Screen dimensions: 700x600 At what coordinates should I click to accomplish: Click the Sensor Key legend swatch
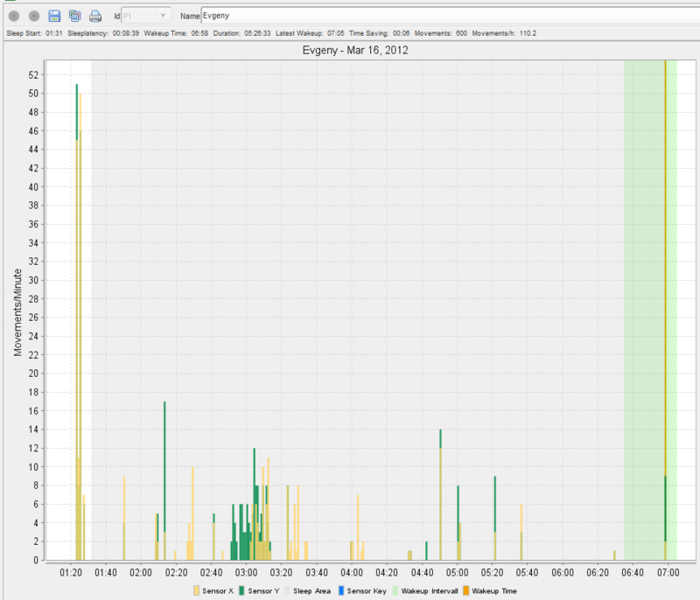(x=341, y=590)
